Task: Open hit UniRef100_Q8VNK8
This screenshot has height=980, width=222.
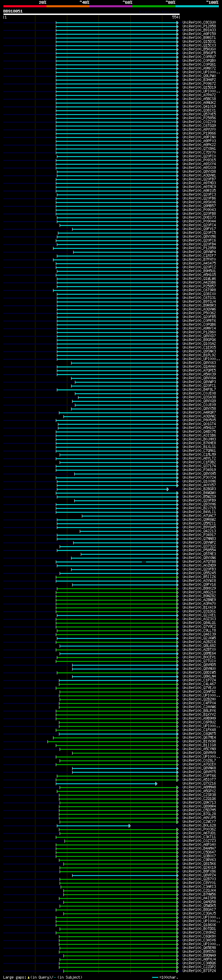Action: point(199,768)
